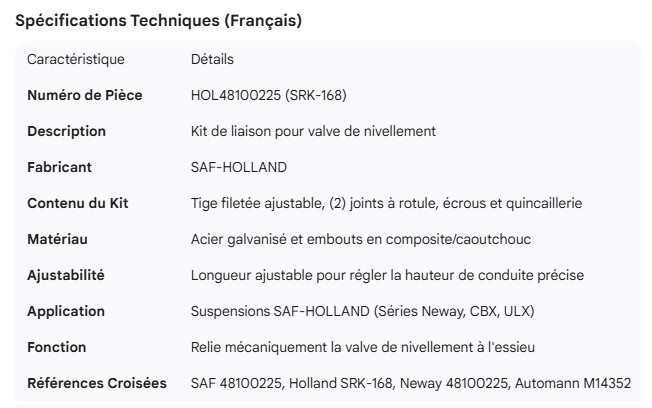652x408 pixels.
Task: Select the "Ajustabilité" row label
Action: pyautogui.click(x=65, y=275)
